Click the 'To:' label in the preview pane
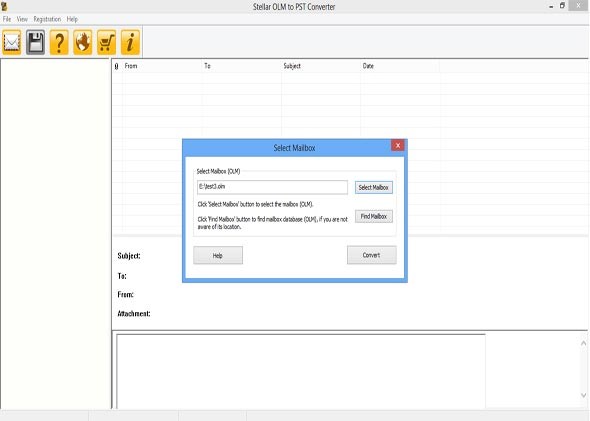This screenshot has height=421, width=590. pos(122,276)
